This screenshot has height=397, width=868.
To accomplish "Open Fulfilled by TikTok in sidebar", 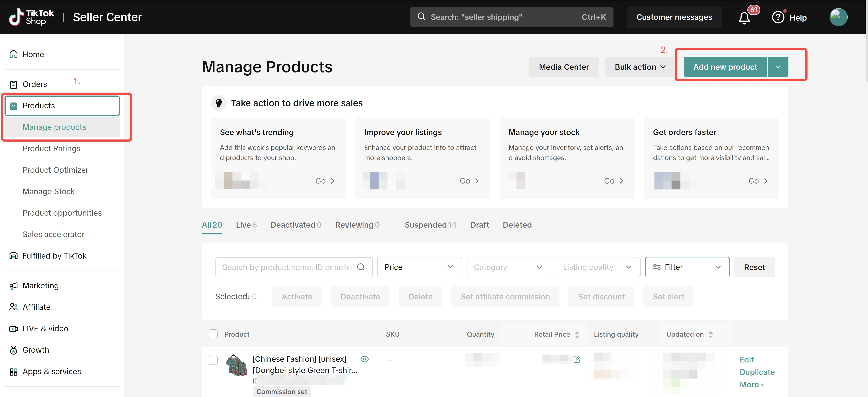I will (54, 256).
